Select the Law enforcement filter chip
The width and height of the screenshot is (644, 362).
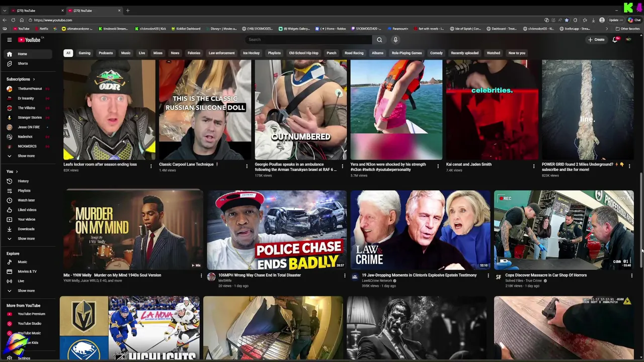[x=221, y=53]
